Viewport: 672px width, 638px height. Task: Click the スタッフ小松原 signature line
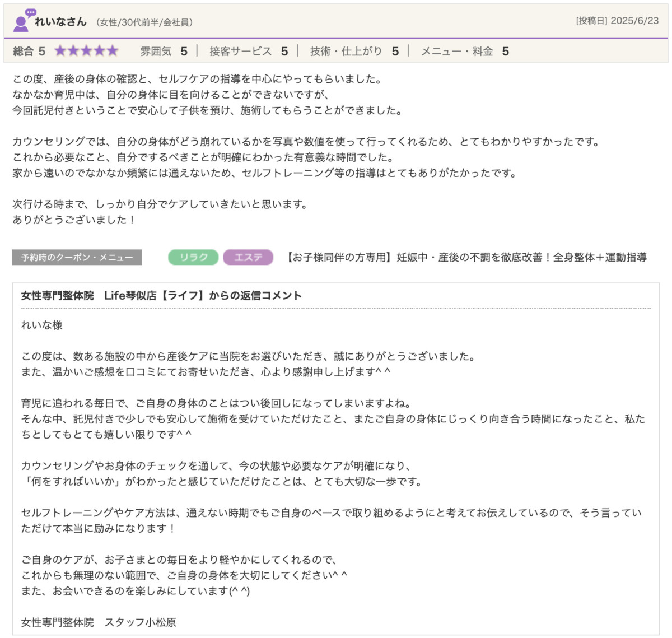(99, 622)
